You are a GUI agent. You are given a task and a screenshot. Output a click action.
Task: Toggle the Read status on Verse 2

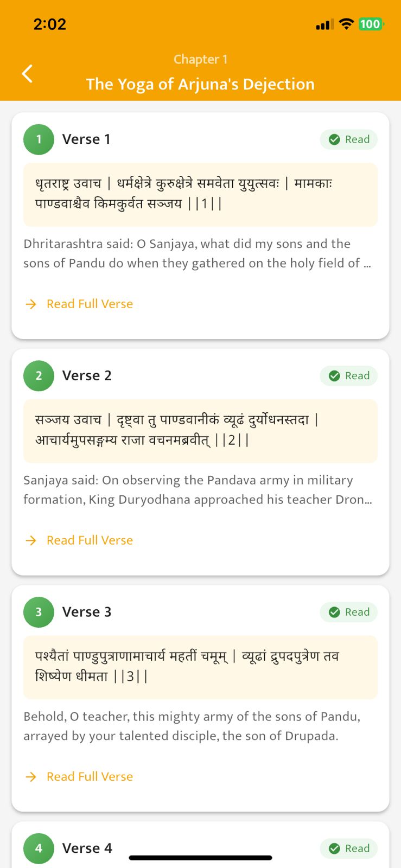tap(349, 376)
